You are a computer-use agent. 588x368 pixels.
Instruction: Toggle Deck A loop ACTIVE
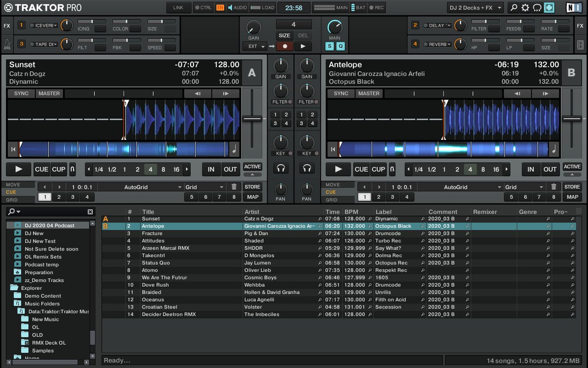pos(252,167)
